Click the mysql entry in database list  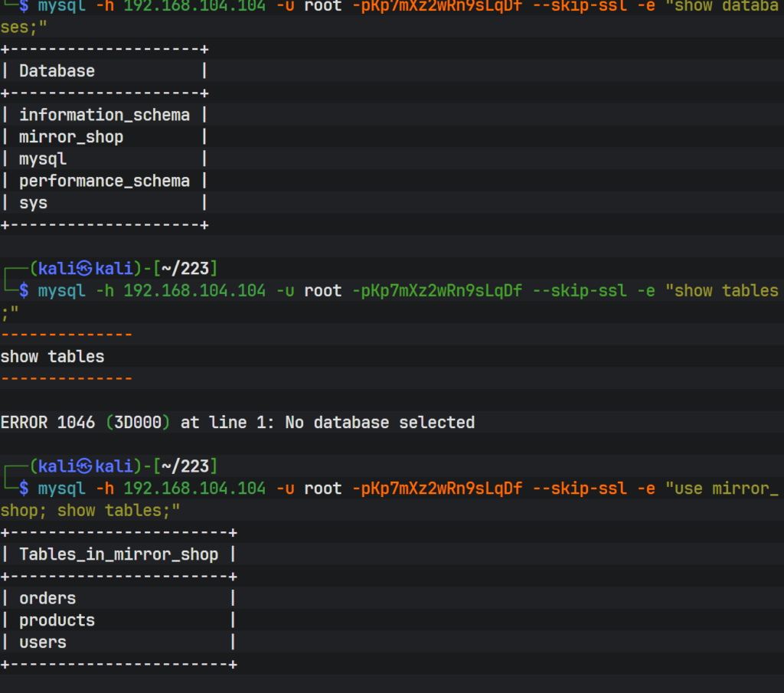(x=43, y=159)
